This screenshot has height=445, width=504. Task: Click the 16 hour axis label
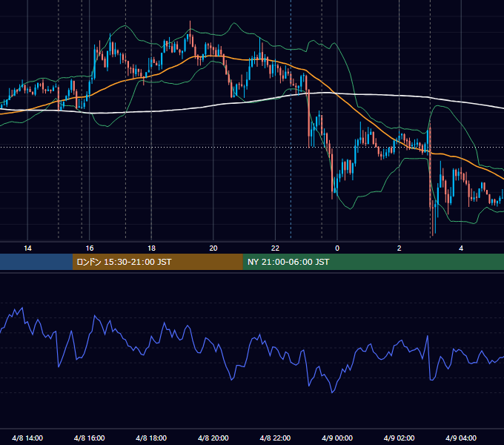point(90,248)
